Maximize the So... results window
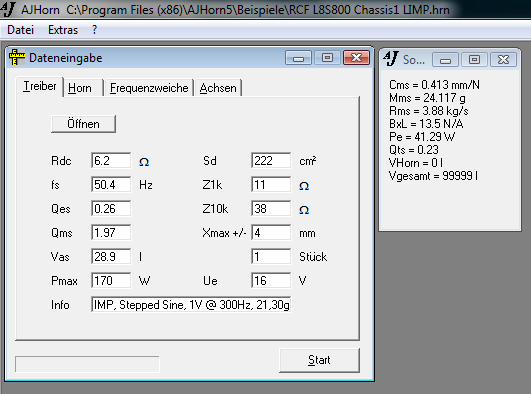The height and width of the screenshot is (394, 531). click(x=474, y=60)
